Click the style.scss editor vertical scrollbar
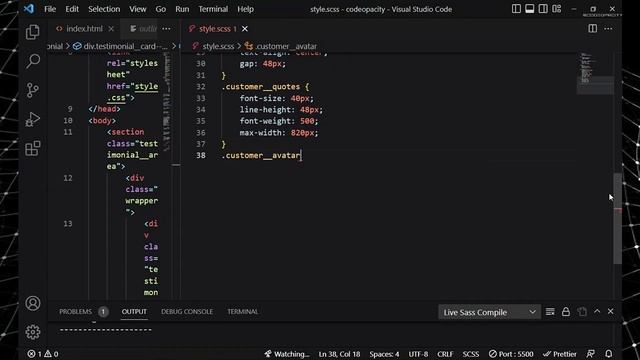This screenshot has width=640, height=360. [617, 218]
